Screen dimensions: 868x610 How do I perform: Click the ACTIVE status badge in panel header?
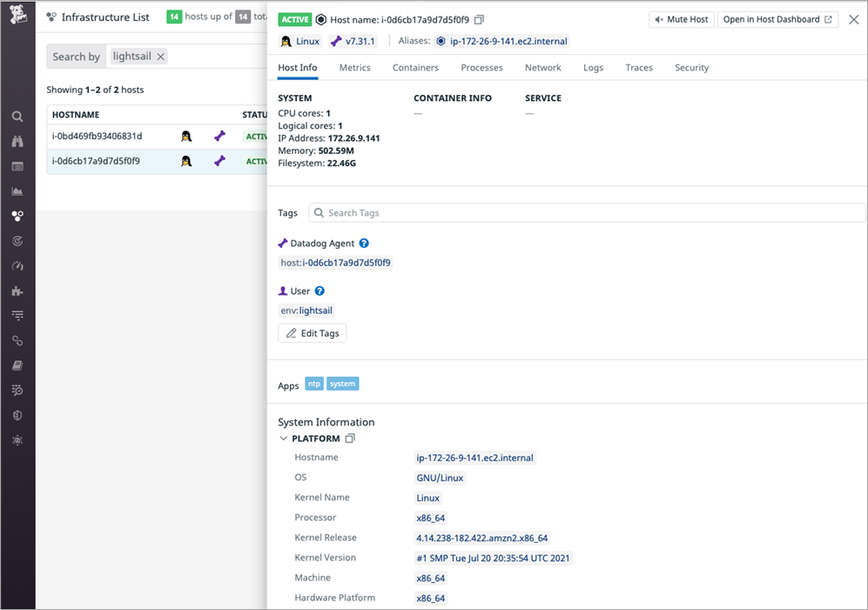[x=295, y=20]
